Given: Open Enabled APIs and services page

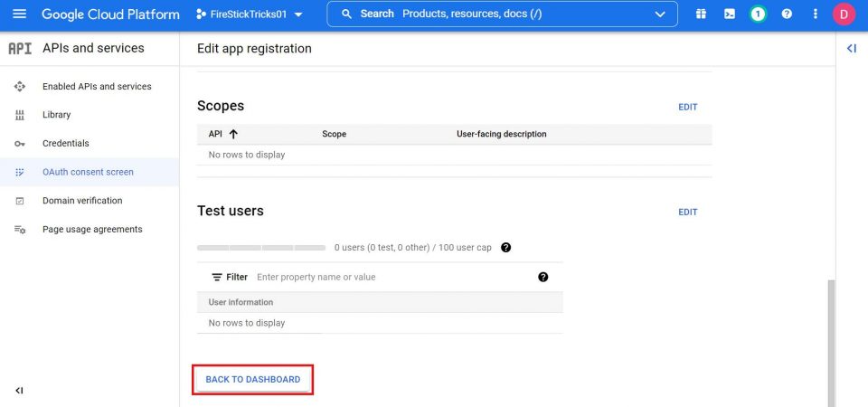Looking at the screenshot, I should [x=97, y=87].
